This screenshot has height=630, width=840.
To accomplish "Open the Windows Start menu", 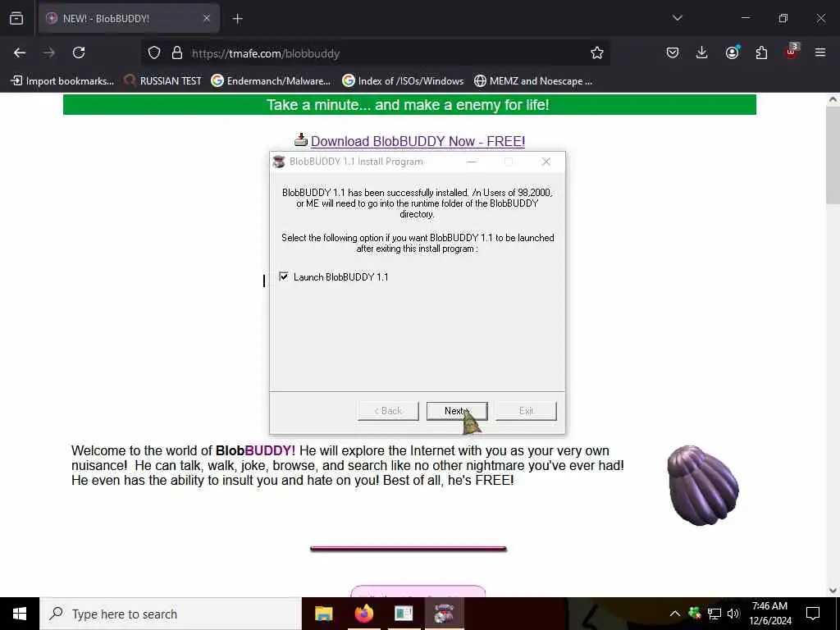I will 20,614.
